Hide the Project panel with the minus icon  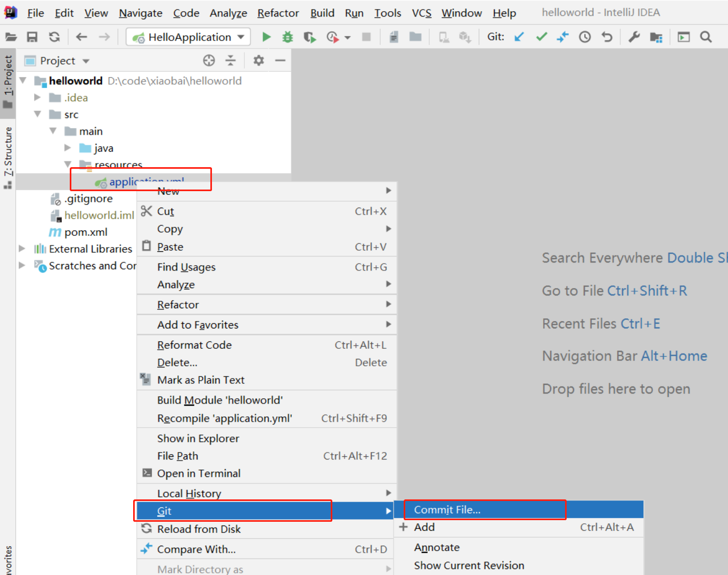[x=280, y=61]
